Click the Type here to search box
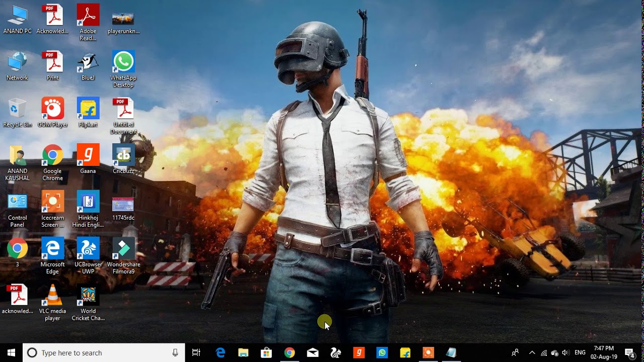Screen dimensions: 644x362 [104, 353]
